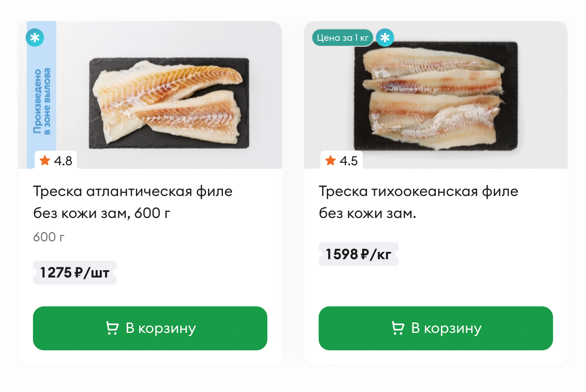The width and height of the screenshot is (586, 392).
Task: Add Pacific cod to cart via "В корзину"
Action: (x=436, y=328)
